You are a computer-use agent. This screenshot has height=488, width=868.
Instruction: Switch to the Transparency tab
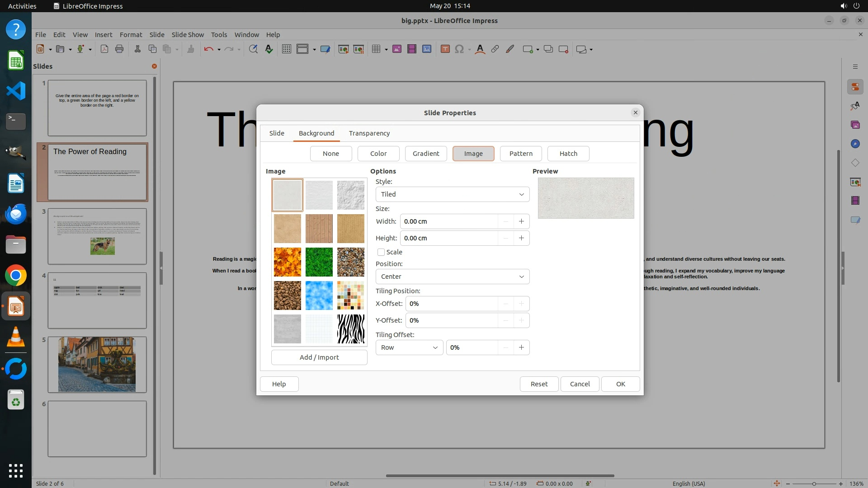[369, 133]
